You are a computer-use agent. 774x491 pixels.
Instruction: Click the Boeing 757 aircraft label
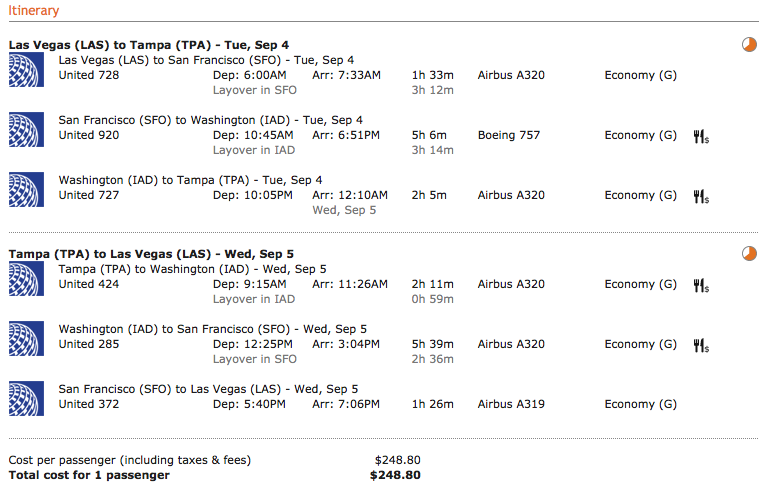[509, 135]
